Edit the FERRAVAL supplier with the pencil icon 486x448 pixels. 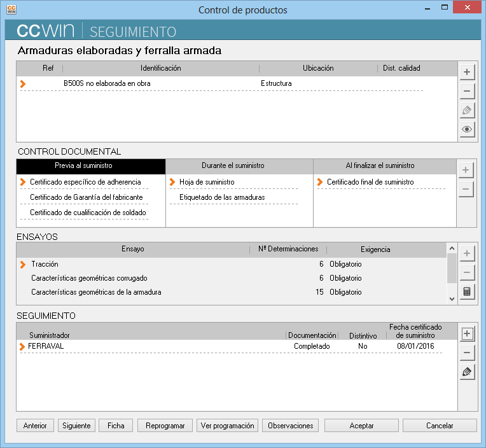point(467,372)
